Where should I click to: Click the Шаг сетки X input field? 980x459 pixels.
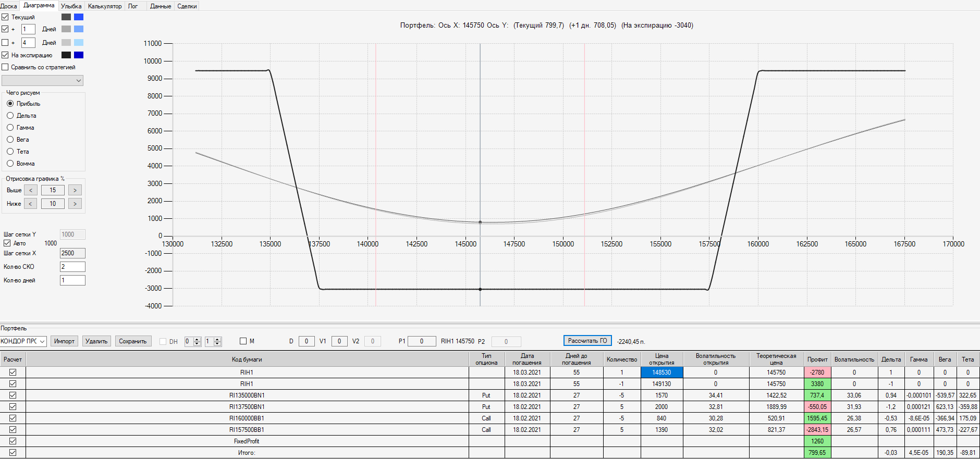click(72, 253)
